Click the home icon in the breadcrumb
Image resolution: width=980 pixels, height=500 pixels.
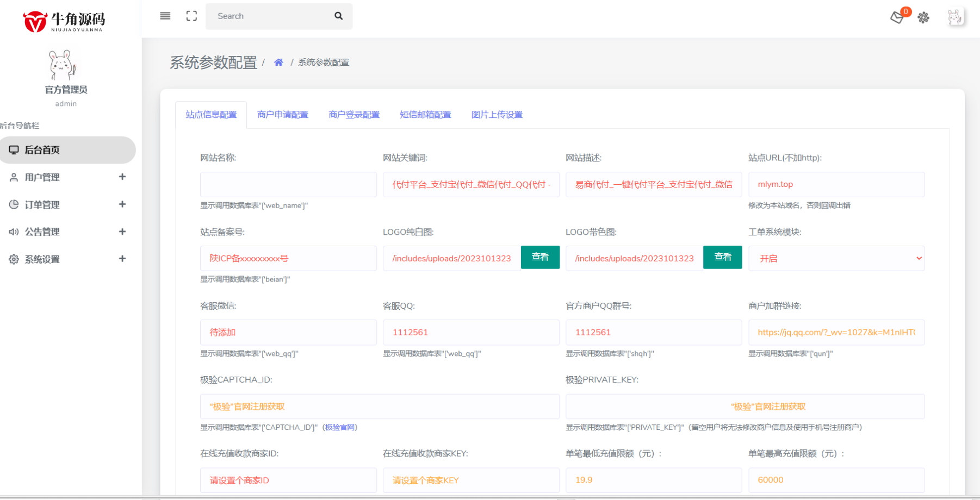click(x=278, y=62)
